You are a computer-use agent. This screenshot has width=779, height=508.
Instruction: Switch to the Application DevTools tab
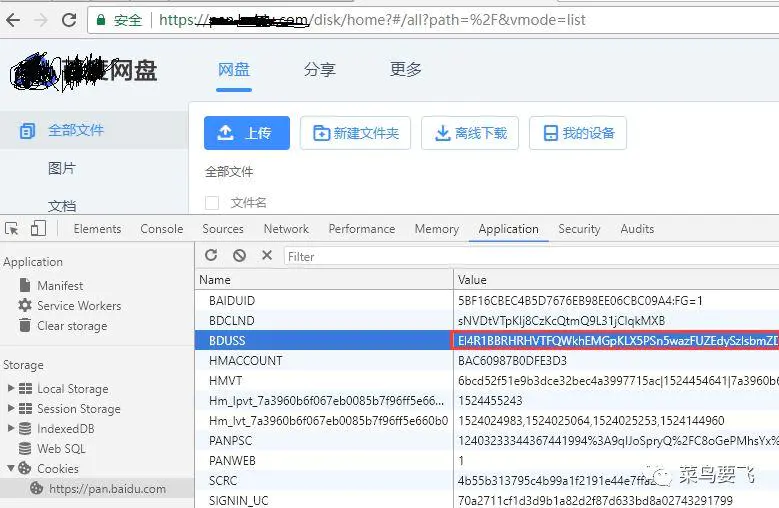coord(509,229)
